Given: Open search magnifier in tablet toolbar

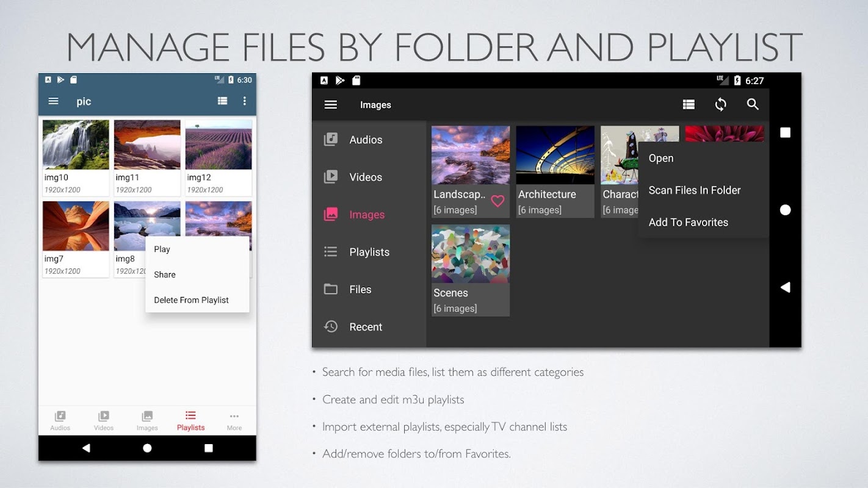Looking at the screenshot, I should (753, 104).
